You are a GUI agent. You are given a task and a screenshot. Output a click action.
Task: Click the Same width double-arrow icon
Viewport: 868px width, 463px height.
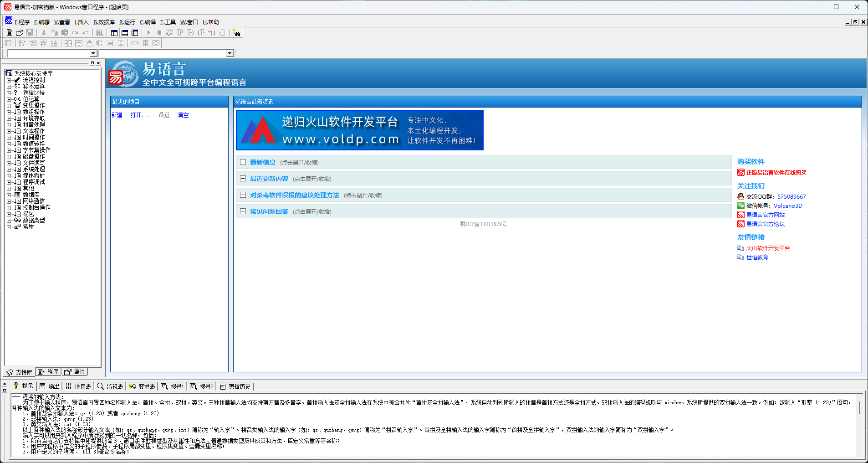click(135, 43)
